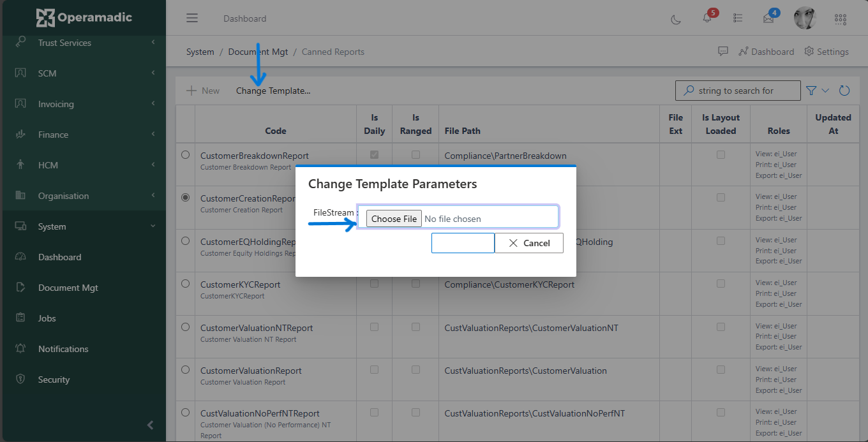Select CustomerKYCReport radio button
The height and width of the screenshot is (442, 868).
[x=186, y=283]
